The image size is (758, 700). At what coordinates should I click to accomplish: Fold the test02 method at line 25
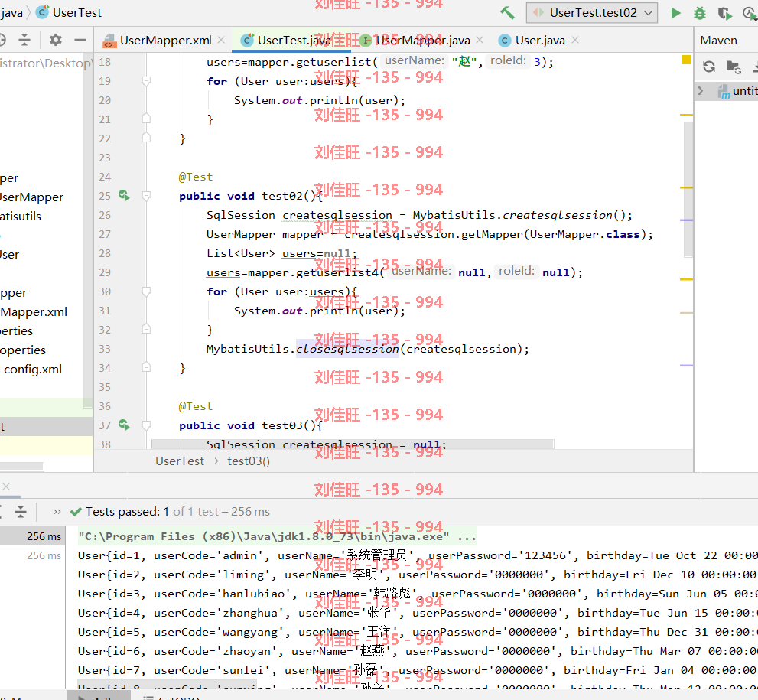coord(146,196)
